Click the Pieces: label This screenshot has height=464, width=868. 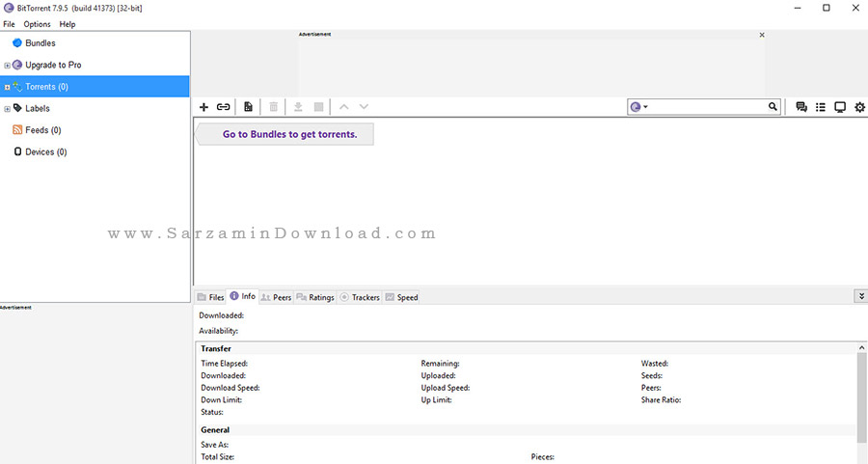tap(542, 457)
